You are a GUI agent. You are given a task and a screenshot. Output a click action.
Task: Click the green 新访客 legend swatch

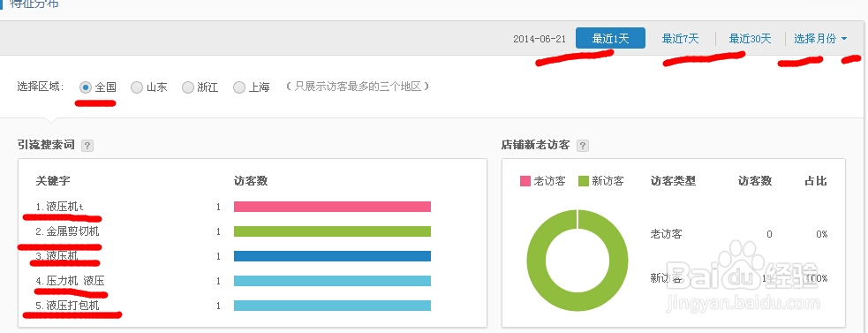click(x=584, y=181)
